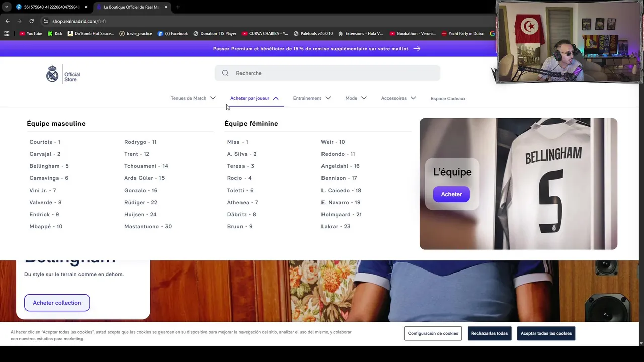Select Arda Güler - 15
Screen dimensions: 644x362
pos(144,178)
